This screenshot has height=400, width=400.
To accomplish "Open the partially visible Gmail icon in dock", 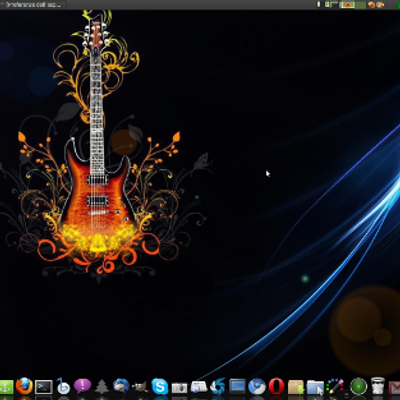I will pyautogui.click(x=394, y=388).
